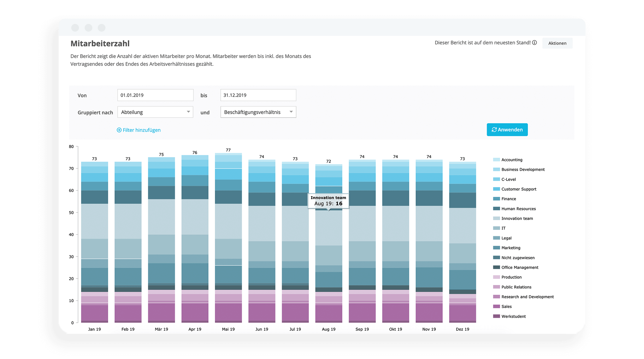Click Filter hinzufügen link

click(138, 130)
